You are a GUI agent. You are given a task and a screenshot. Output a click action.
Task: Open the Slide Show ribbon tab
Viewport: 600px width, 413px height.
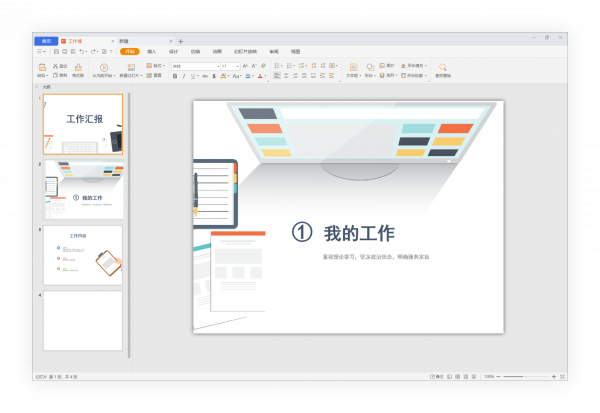[245, 51]
